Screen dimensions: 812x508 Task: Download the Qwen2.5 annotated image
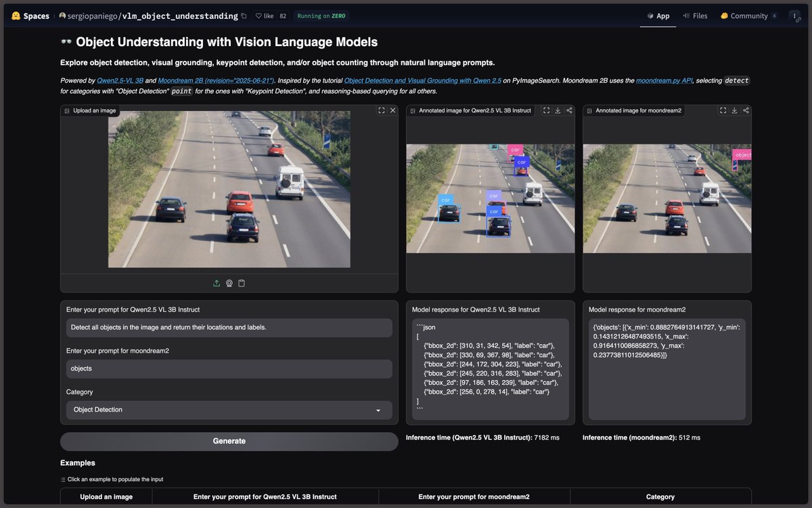coord(558,110)
